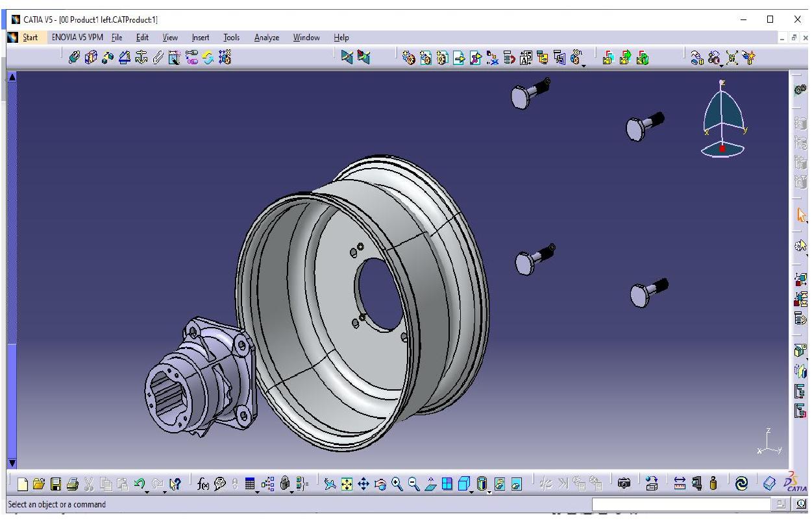Enable Fly Mode with the glasses icon
Image resolution: width=812 pixels, height=521 pixels.
[x=330, y=483]
